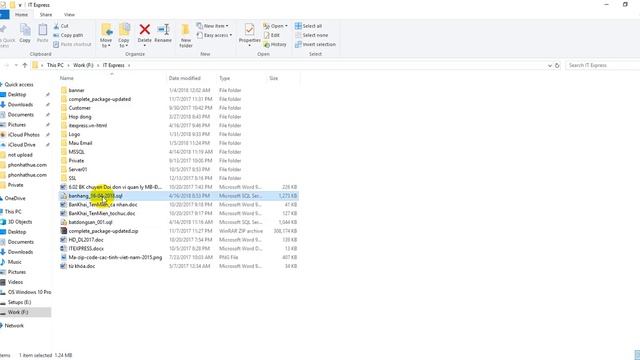Click the Edit button in Open group

click(x=272, y=35)
